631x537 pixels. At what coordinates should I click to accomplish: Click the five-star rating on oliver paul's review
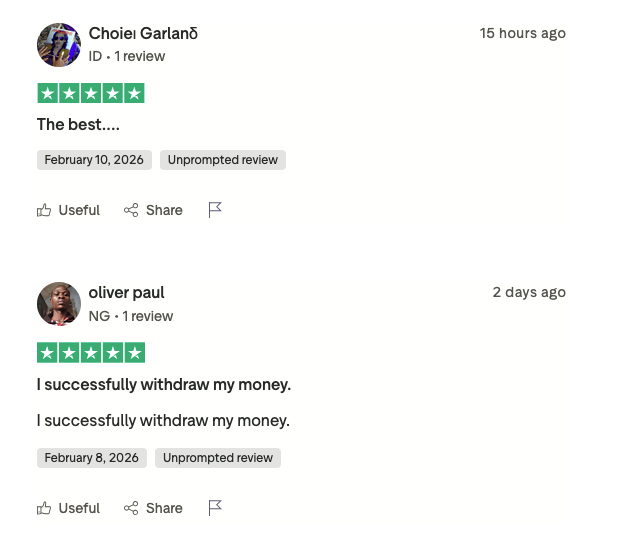coord(91,353)
